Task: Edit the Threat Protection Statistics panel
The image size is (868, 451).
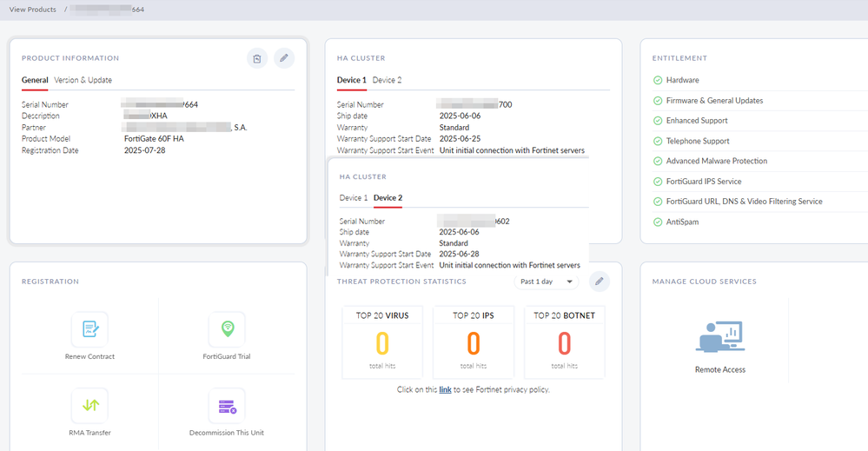Action: [x=599, y=282]
